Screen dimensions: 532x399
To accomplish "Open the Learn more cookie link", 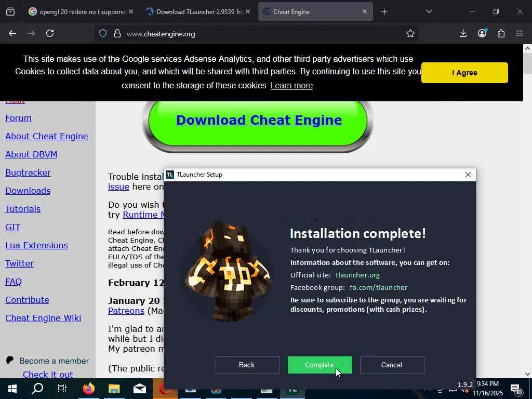I will [x=291, y=86].
